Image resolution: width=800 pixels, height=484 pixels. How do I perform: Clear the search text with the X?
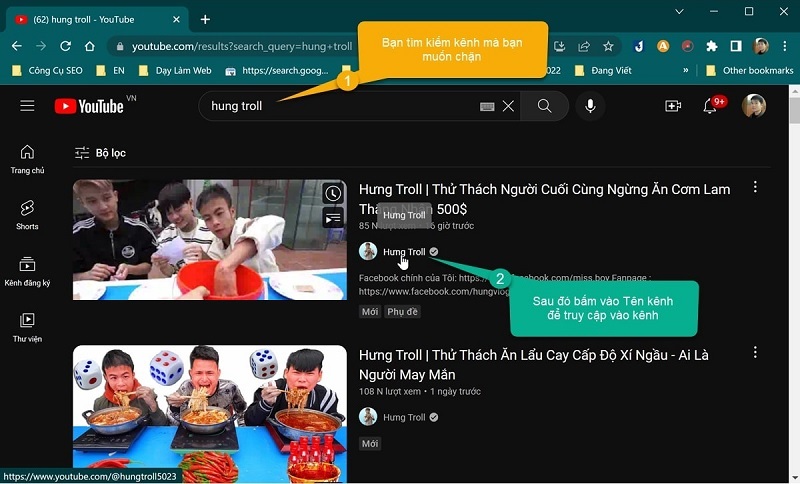click(x=508, y=106)
